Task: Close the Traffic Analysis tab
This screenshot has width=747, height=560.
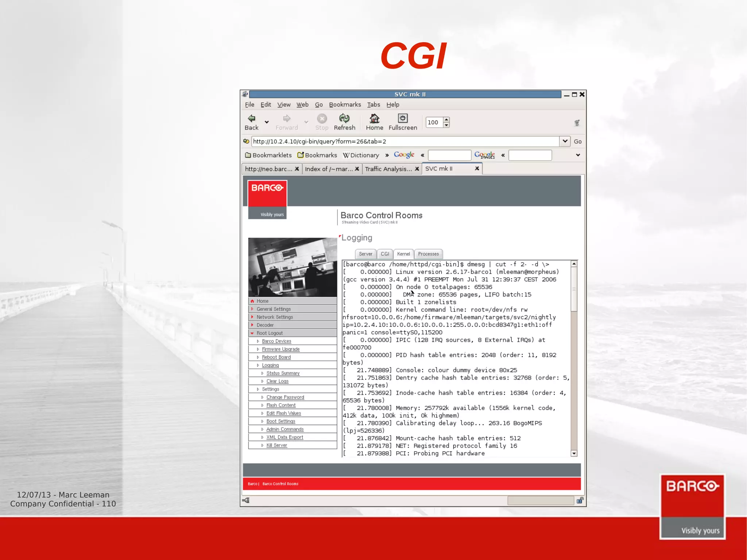Action: (x=417, y=169)
